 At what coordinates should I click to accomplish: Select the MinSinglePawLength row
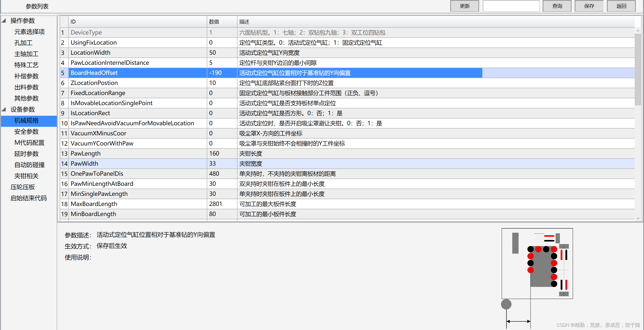[347, 194]
